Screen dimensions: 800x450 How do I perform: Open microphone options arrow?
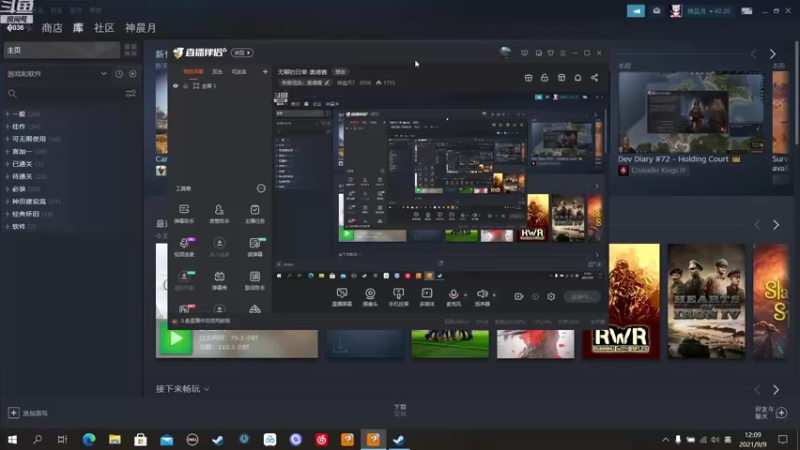465,295
